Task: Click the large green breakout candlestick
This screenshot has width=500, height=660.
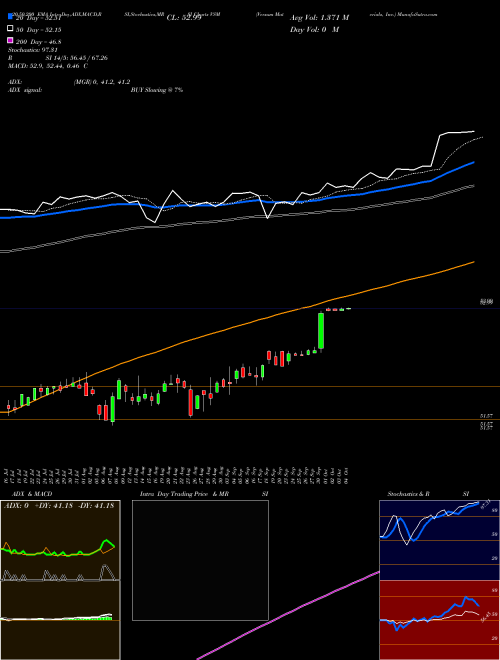Action: 321,331
